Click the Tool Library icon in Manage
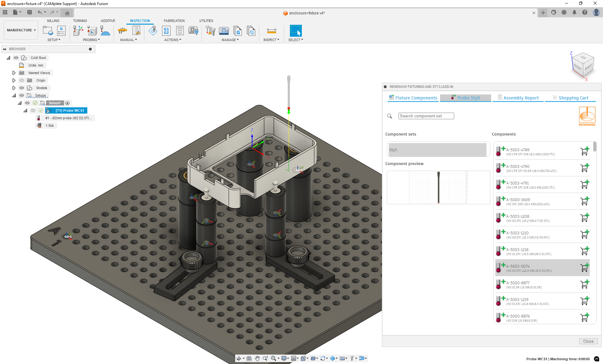Screen dimensions: 603x364 pos(210,31)
